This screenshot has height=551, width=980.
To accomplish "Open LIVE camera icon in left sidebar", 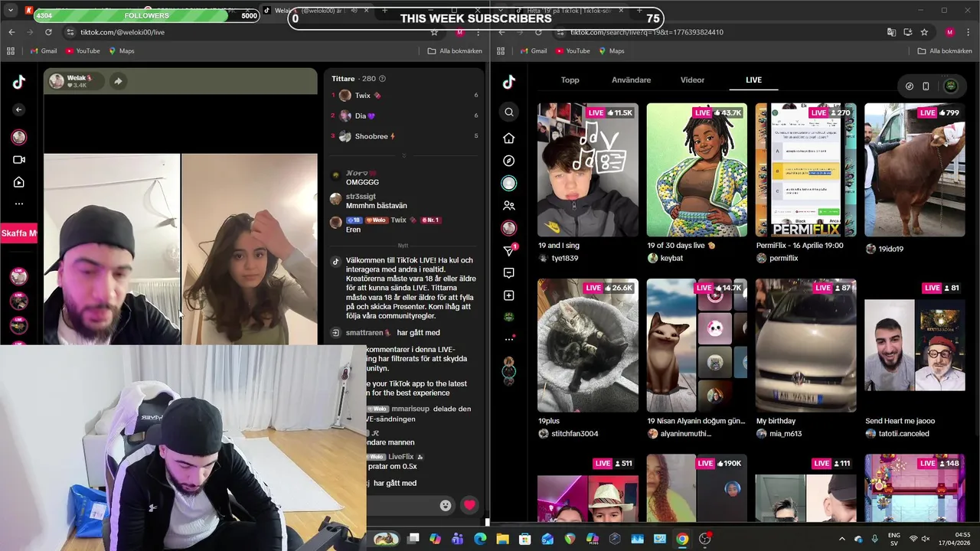I will coord(19,160).
